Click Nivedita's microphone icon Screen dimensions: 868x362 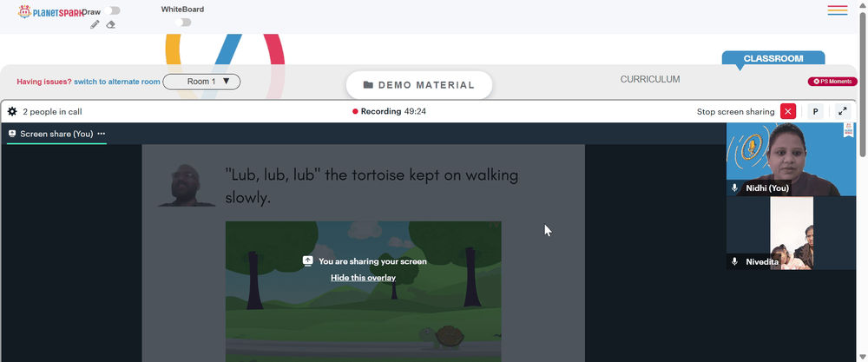[x=734, y=261]
